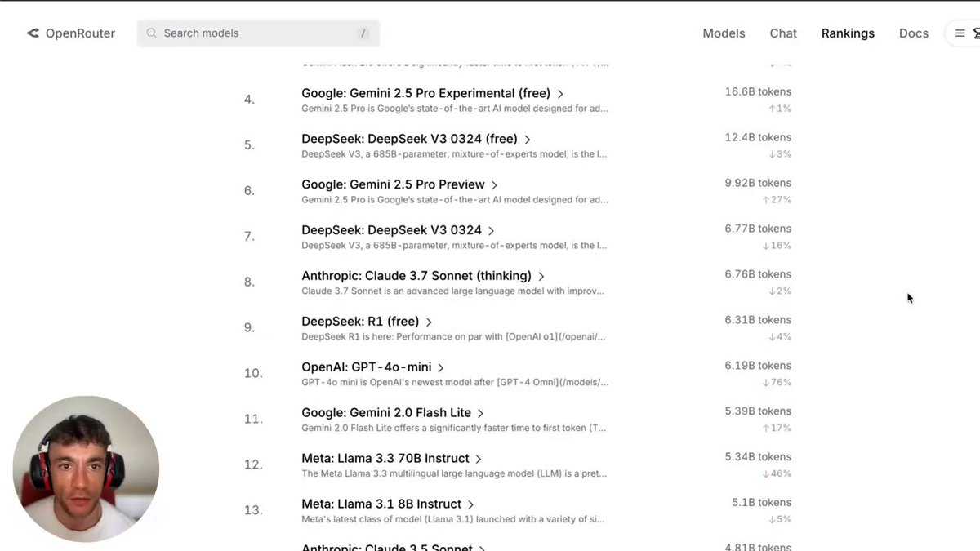Click the up 27% change indicator
Viewport: 980px width, 551px height.
777,200
